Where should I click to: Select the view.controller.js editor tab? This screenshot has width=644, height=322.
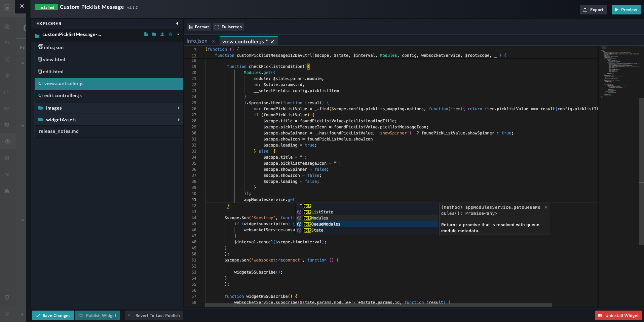pos(243,41)
